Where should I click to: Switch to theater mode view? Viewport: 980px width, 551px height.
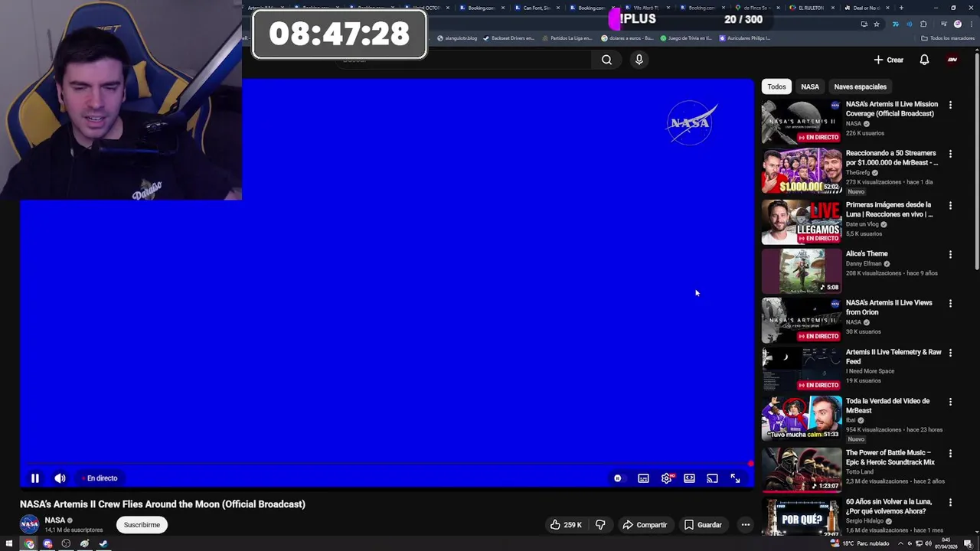tap(689, 478)
